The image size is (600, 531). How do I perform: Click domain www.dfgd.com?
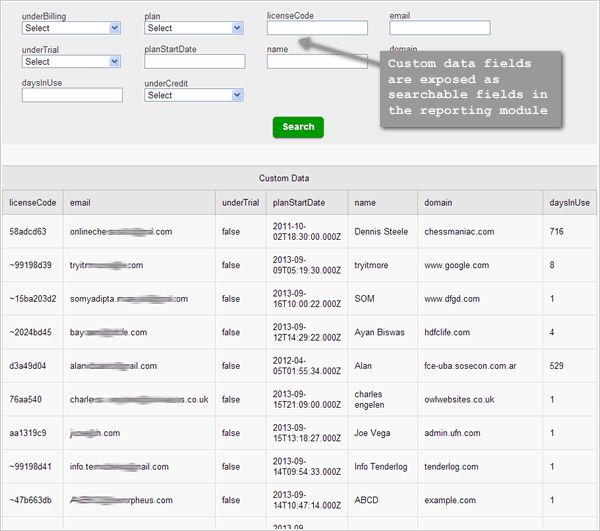tap(452, 299)
